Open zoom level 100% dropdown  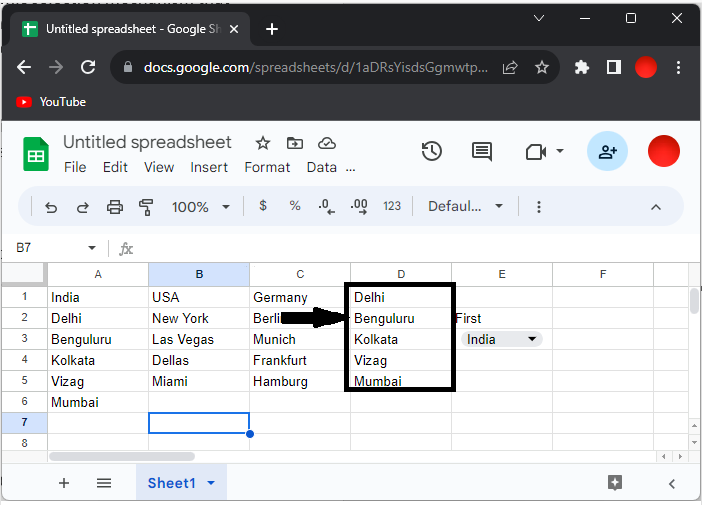tap(200, 207)
